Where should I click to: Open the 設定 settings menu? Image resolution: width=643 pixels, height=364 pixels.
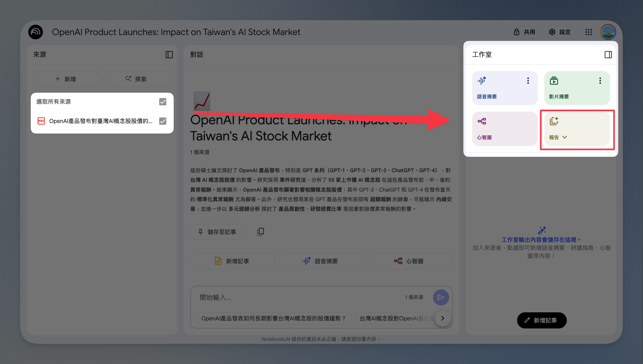click(560, 32)
